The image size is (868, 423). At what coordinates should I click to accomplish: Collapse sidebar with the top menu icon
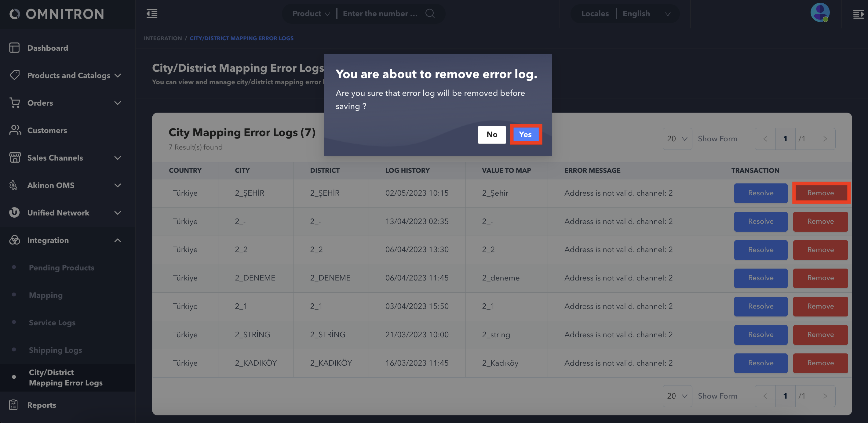tap(151, 14)
